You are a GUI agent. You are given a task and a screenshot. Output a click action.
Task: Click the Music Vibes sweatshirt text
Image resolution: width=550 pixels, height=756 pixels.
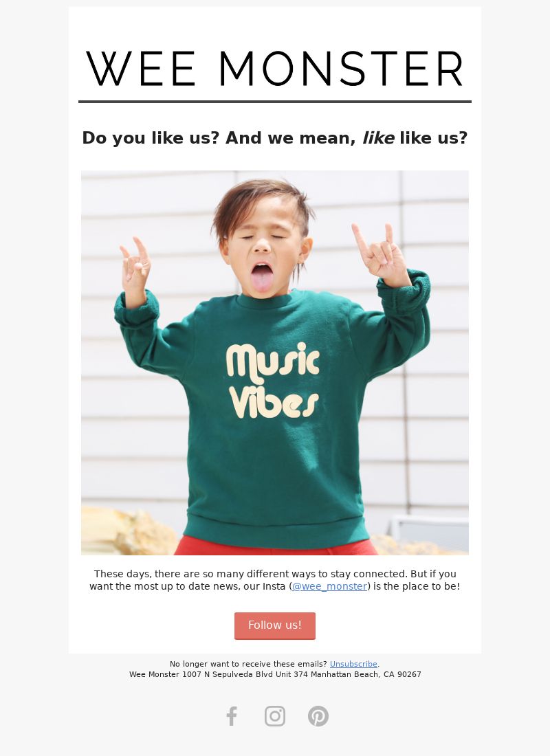(273, 381)
